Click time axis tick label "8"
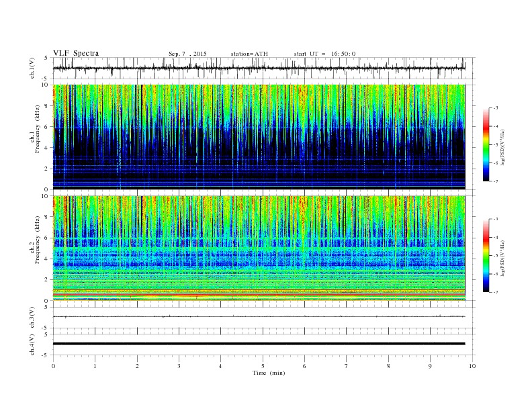This screenshot has width=532, height=411. point(388,366)
